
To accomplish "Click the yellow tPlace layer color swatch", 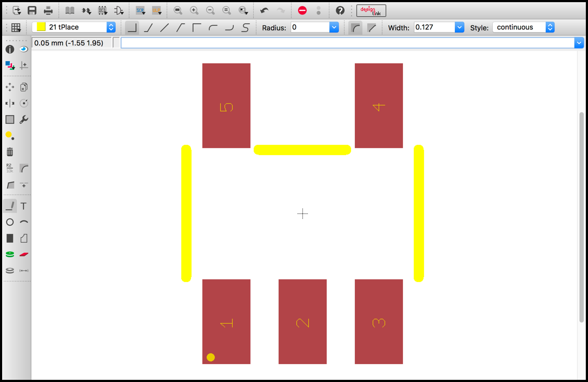I will (x=41, y=27).
